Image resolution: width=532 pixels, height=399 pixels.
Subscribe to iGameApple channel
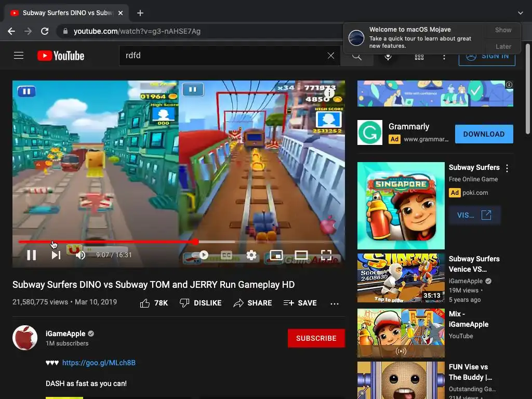pyautogui.click(x=316, y=338)
